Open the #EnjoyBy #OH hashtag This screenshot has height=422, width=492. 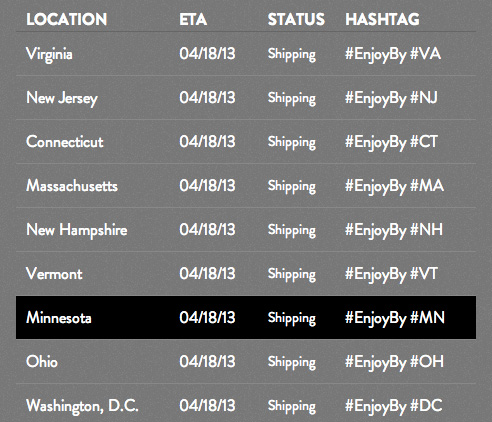(x=394, y=362)
